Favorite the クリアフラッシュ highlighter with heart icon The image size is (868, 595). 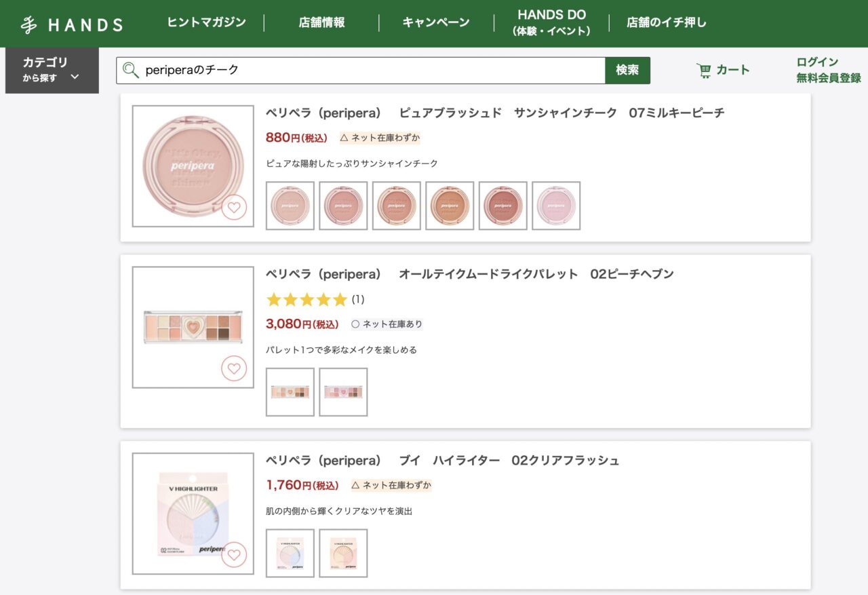234,555
